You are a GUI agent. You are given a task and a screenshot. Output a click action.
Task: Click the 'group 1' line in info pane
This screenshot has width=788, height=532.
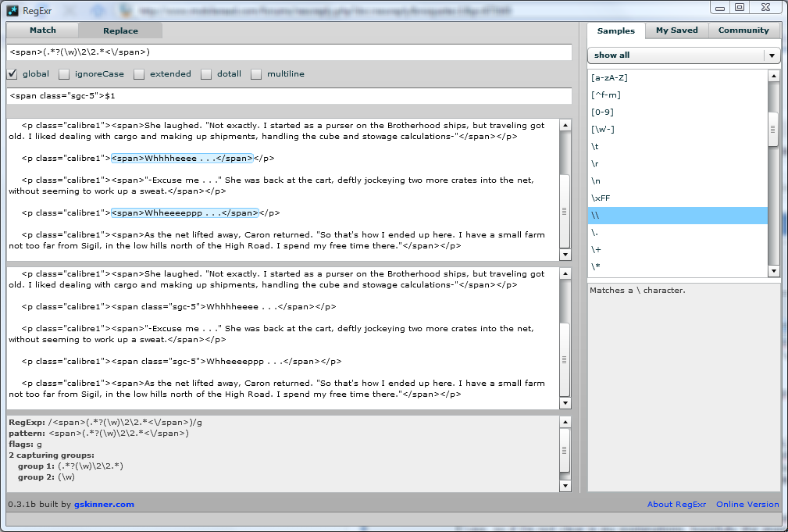click(x=70, y=466)
